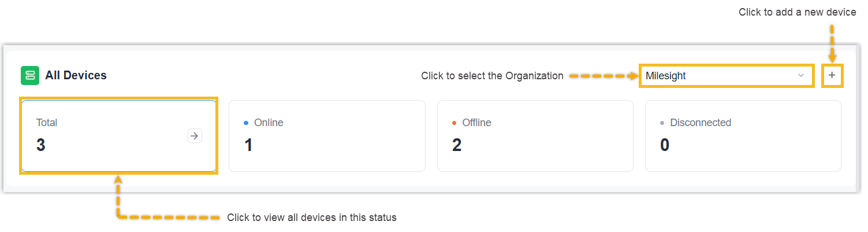Click the "Click to add a new device" annotation

tap(797, 12)
